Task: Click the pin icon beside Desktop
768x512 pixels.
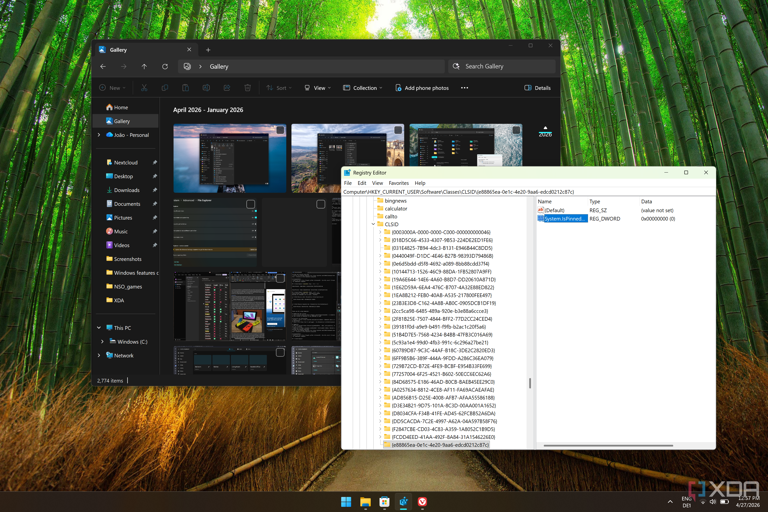Action: click(x=155, y=176)
